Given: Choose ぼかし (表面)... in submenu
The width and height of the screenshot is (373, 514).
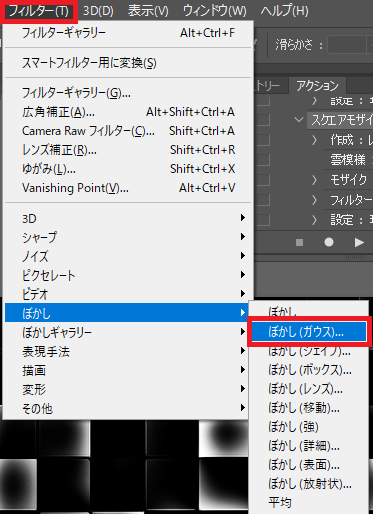Looking at the screenshot, I should (x=309, y=465).
